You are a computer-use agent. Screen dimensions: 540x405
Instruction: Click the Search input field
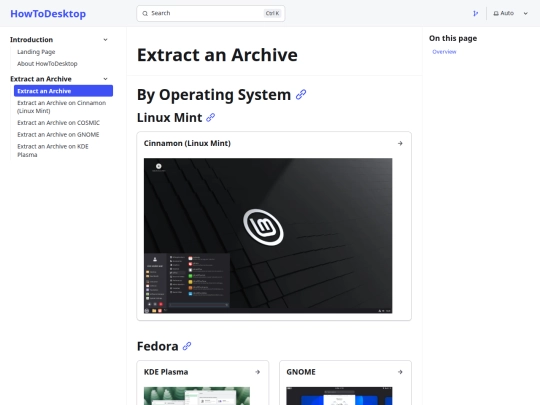[210, 13]
